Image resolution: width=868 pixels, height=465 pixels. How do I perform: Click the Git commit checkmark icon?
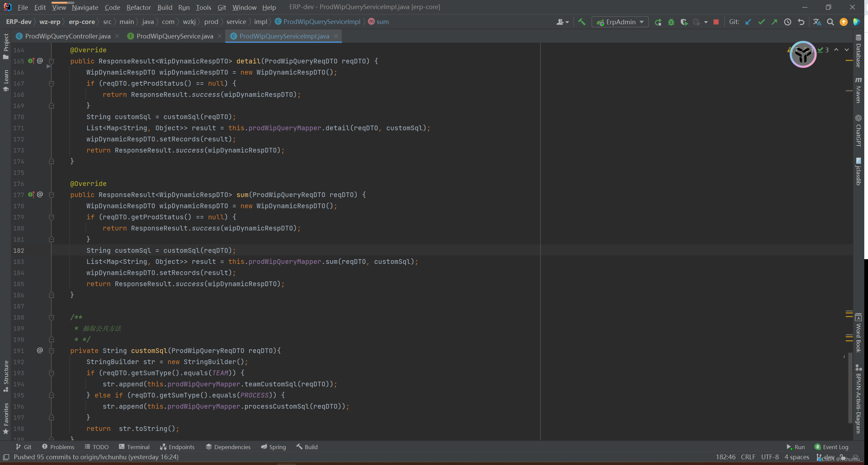point(761,22)
